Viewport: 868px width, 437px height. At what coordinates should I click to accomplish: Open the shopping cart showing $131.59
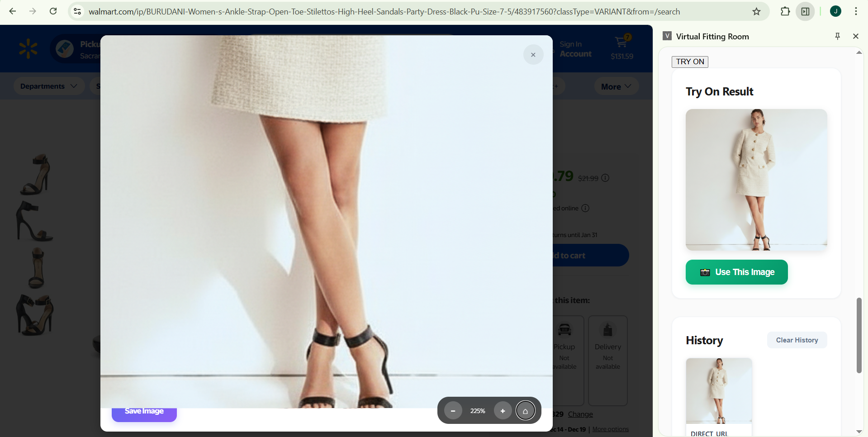(x=621, y=48)
